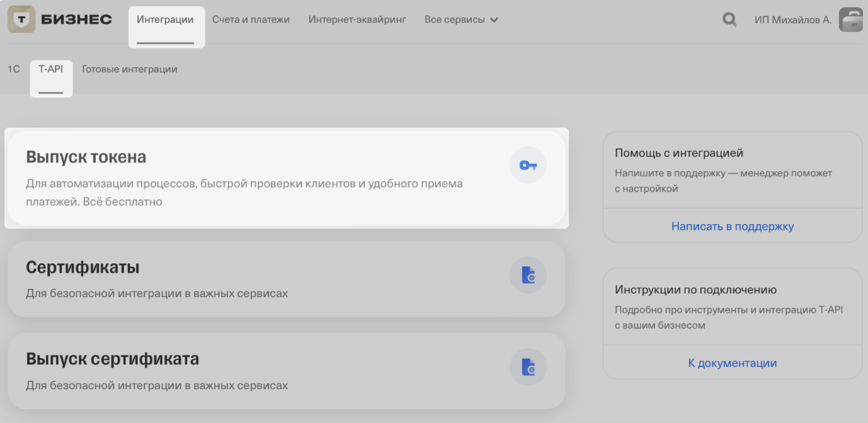Collapse the Все сервисы services menu
This screenshot has height=423, width=868.
pos(460,20)
